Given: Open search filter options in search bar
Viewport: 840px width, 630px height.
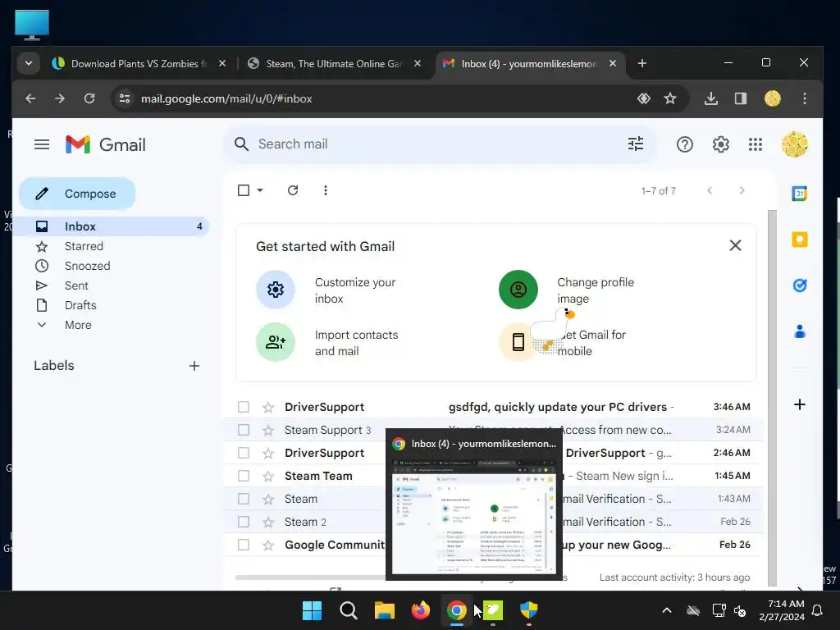Looking at the screenshot, I should coord(636,144).
